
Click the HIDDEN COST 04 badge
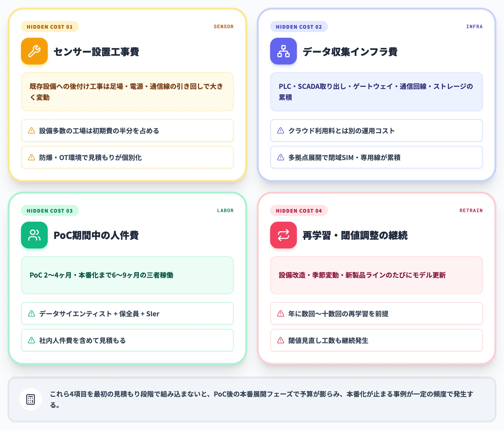tap(299, 211)
